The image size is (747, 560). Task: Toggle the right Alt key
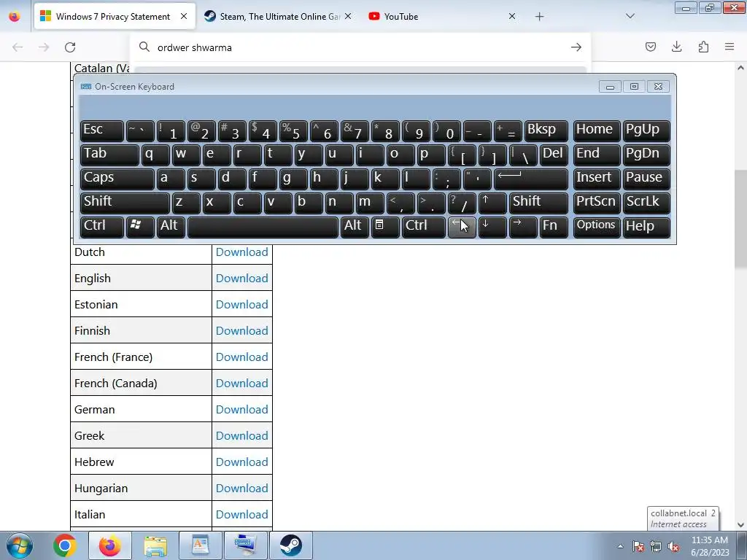(355, 227)
